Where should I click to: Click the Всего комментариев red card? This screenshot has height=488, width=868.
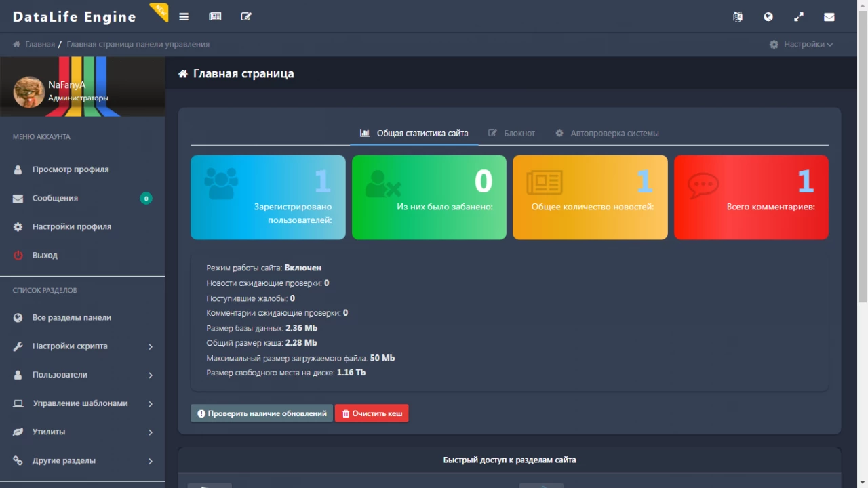751,197
